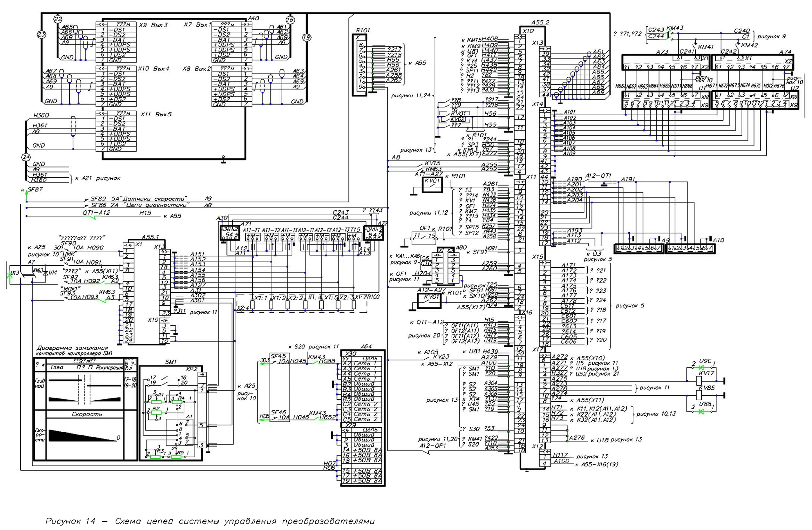Click the 'SF46' breaker label
This screenshot has height=530, width=812.
pos(278,412)
